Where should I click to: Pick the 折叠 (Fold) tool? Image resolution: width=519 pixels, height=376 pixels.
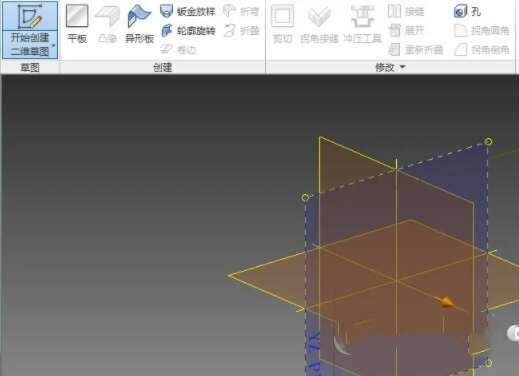[242, 31]
